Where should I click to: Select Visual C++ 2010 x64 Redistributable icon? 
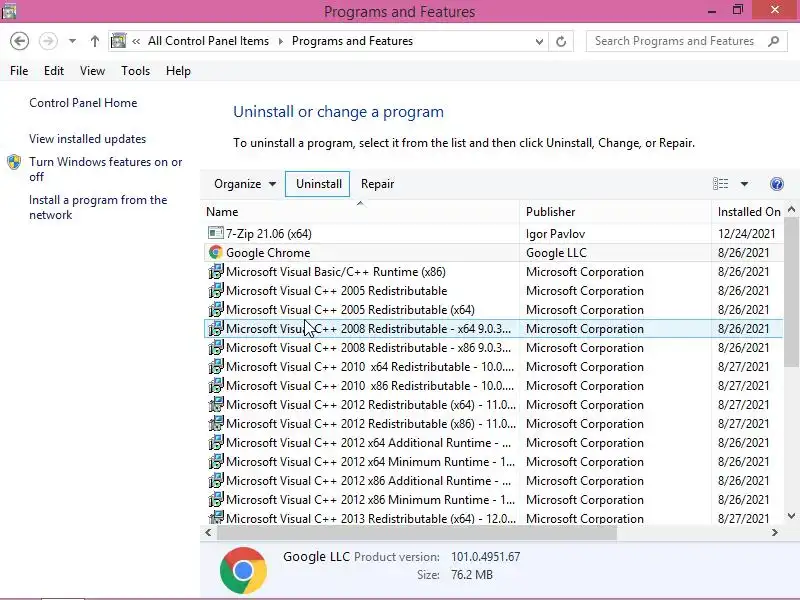216,366
